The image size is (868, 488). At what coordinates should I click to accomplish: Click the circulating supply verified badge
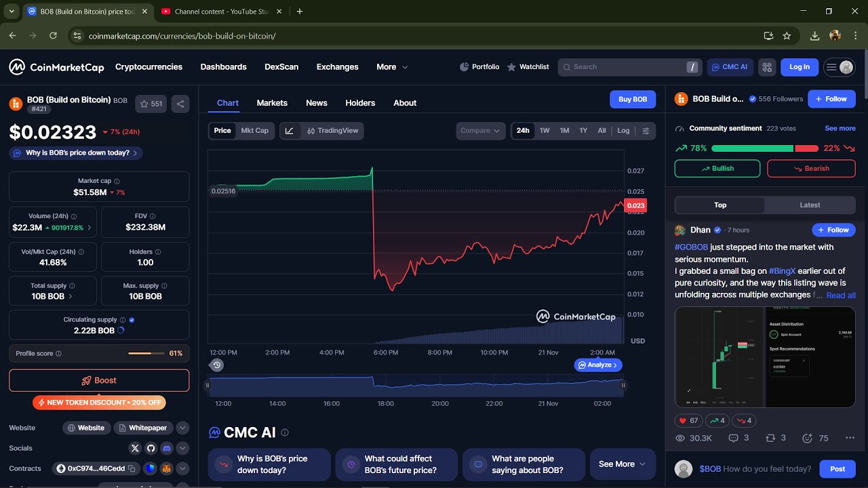132,320
